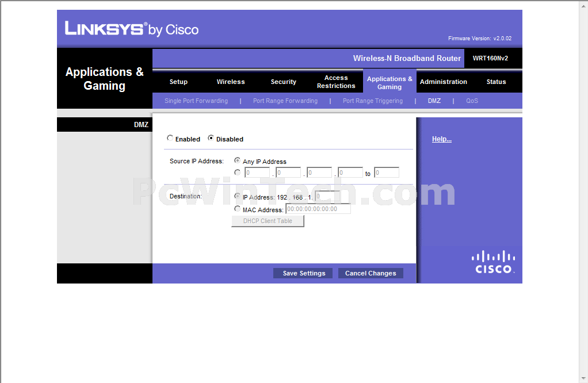This screenshot has height=383, width=588.
Task: Select the DMZ subtab
Action: point(434,101)
